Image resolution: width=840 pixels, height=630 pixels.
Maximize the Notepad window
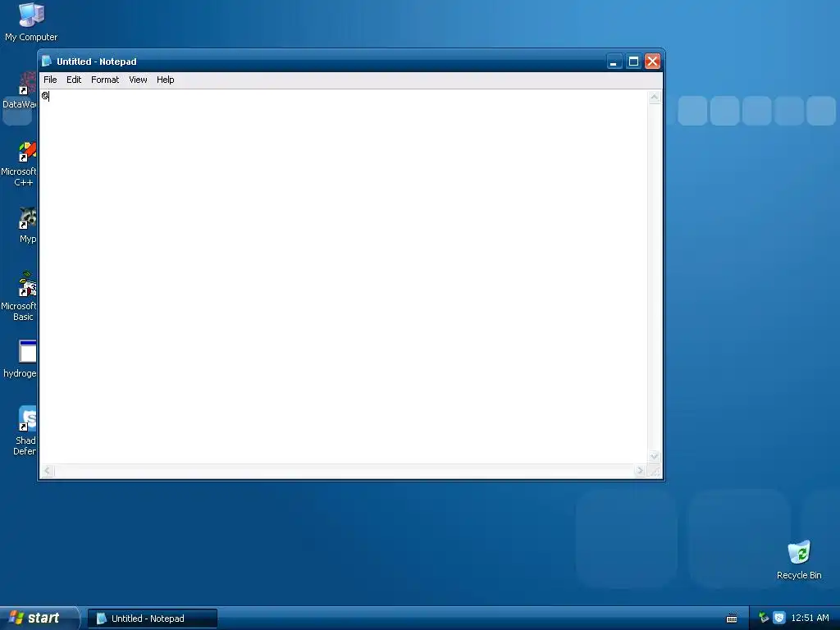point(633,62)
